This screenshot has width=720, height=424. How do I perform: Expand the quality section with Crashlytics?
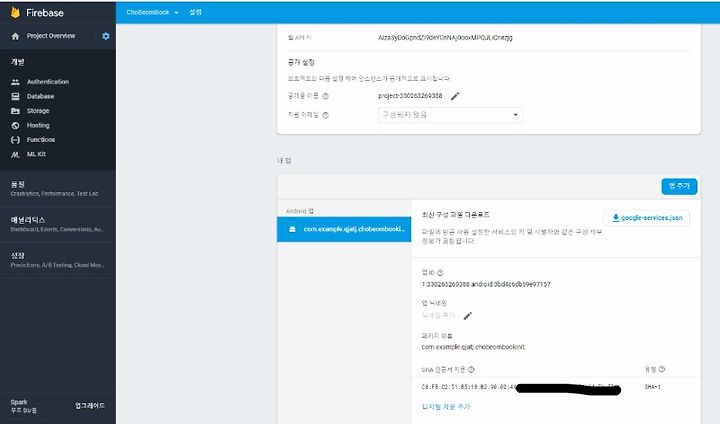click(58, 188)
